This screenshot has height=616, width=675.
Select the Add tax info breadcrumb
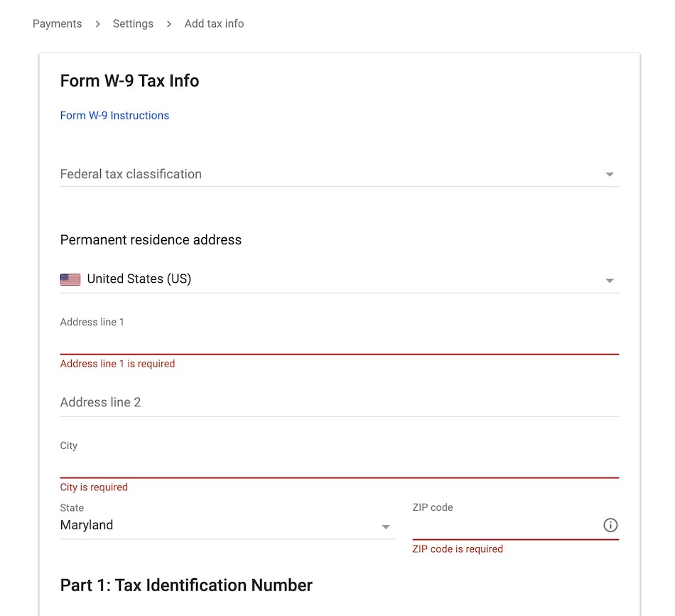214,23
